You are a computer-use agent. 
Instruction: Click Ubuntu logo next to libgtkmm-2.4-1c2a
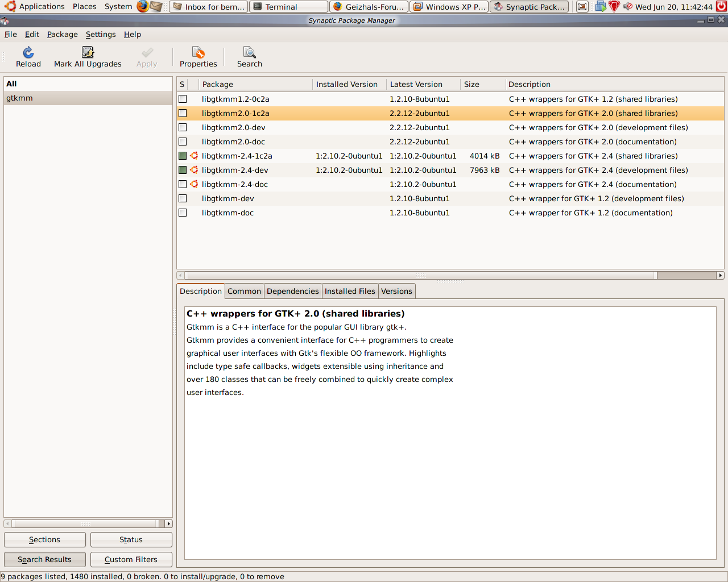tap(194, 156)
